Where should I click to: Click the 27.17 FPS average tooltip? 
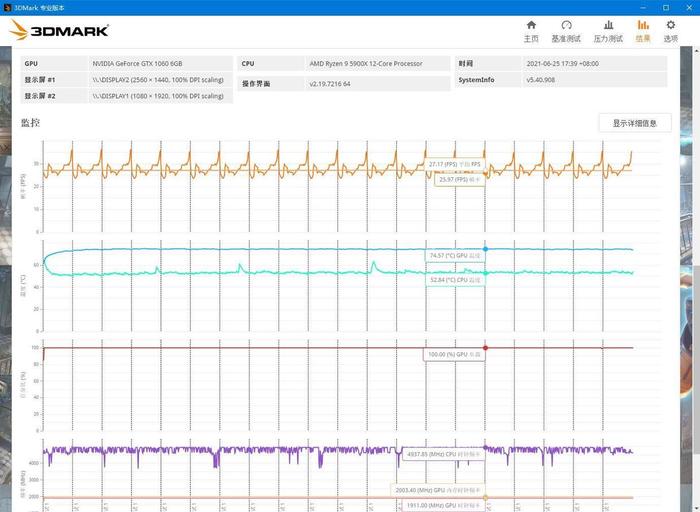454,164
